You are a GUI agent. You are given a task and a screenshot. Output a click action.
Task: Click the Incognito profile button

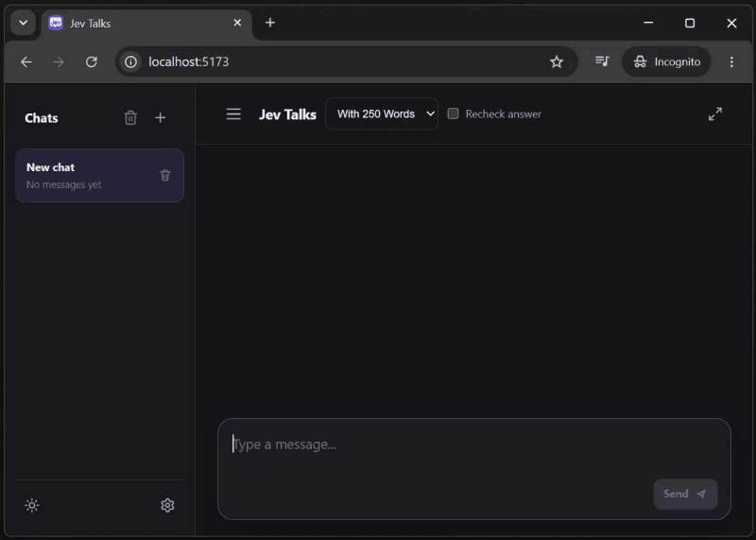pyautogui.click(x=667, y=61)
